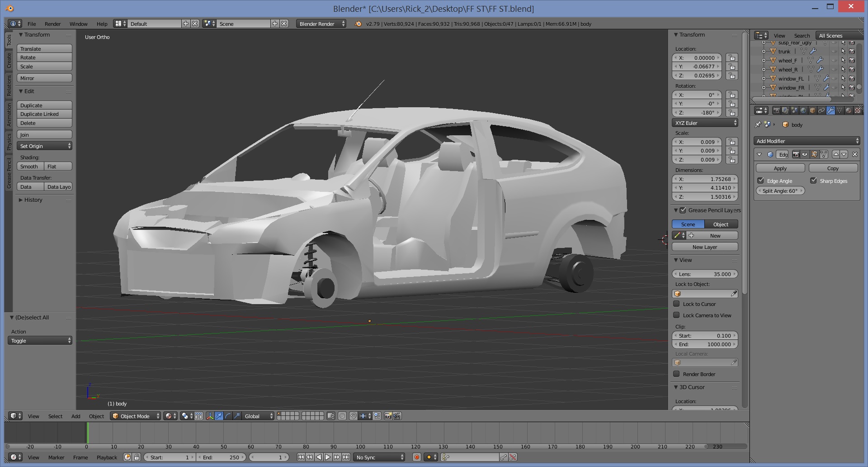868x467 pixels.
Task: Jump to the start frame
Action: pyautogui.click(x=301, y=457)
